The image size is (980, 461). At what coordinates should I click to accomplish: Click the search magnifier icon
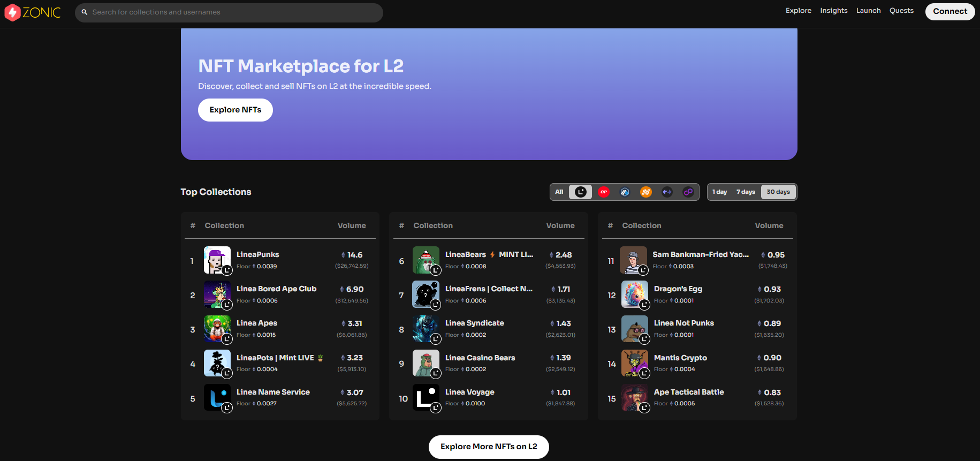85,12
